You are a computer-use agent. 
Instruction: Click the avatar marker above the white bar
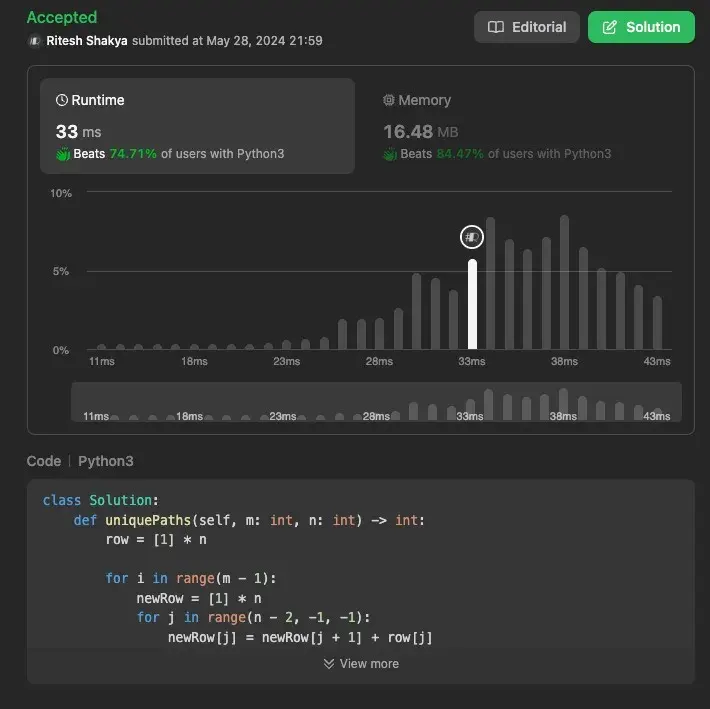click(x=472, y=237)
